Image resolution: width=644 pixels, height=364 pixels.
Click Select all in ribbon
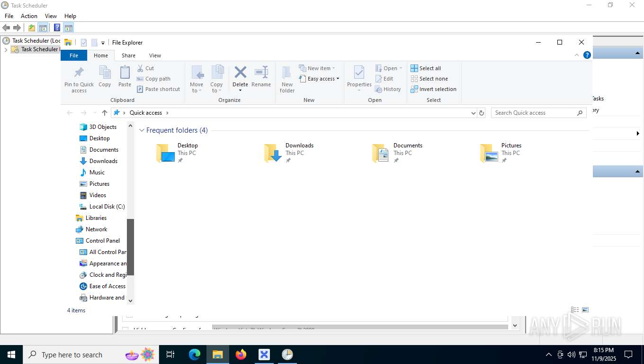tap(426, 68)
